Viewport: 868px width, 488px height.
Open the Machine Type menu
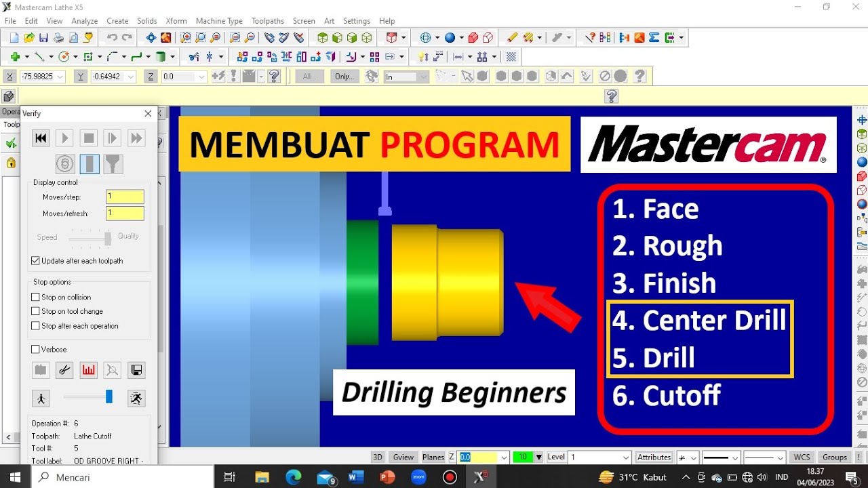coord(219,21)
